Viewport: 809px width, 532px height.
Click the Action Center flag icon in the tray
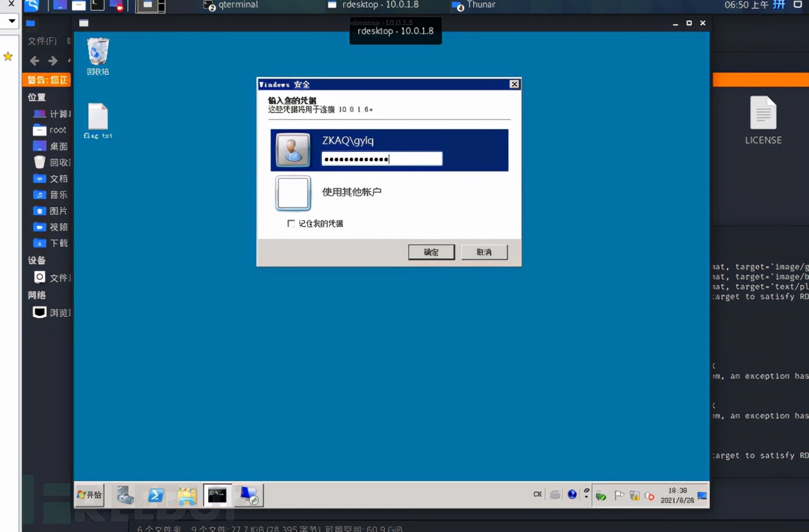620,495
